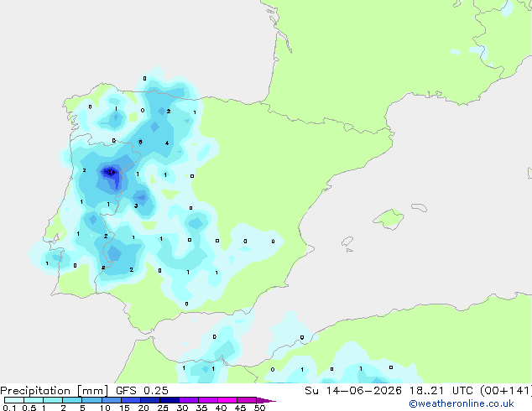Click the "0.5" legend scale label
The image size is (532, 411).
29,408
